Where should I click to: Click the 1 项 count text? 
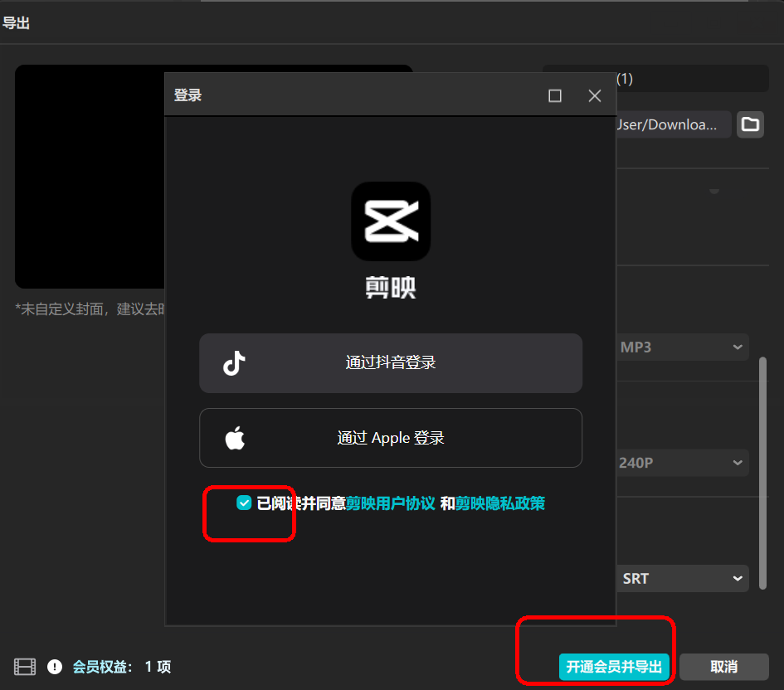point(158,667)
